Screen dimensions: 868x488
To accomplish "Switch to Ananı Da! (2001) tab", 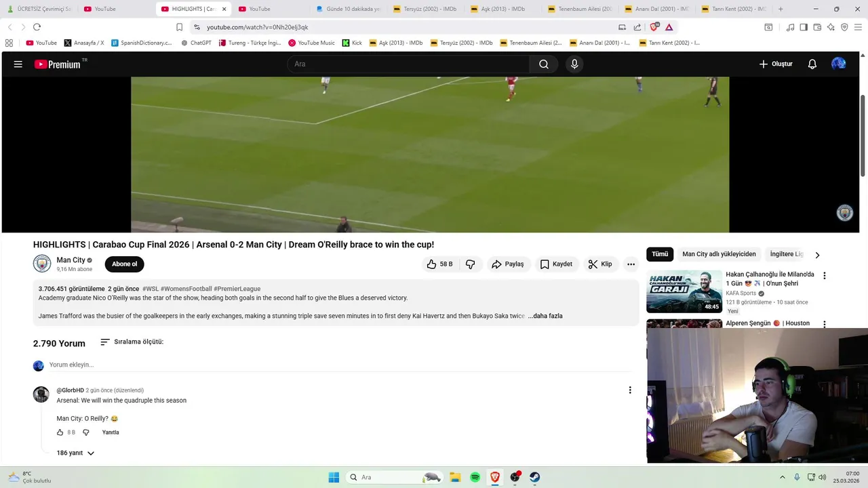I will tap(657, 9).
